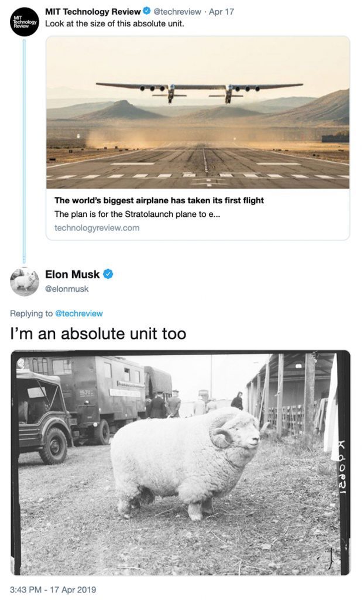Click the 'world's biggest airplane' article headline
This screenshot has width=364, height=600.
(x=159, y=200)
